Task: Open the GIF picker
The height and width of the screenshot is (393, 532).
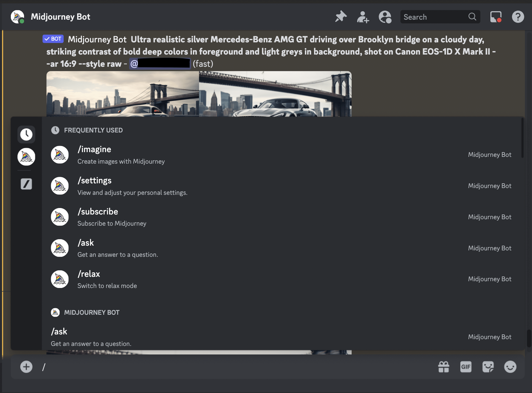Action: click(466, 367)
